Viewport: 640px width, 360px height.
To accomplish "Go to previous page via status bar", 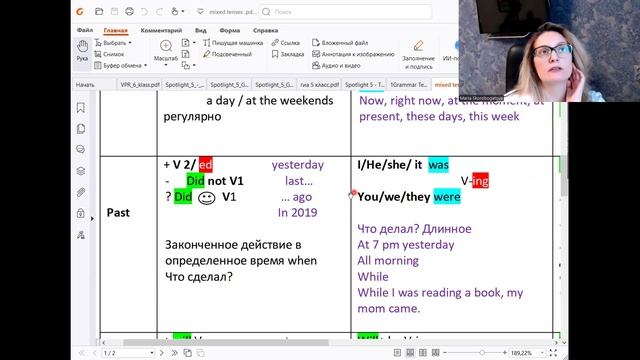I will [x=94, y=353].
